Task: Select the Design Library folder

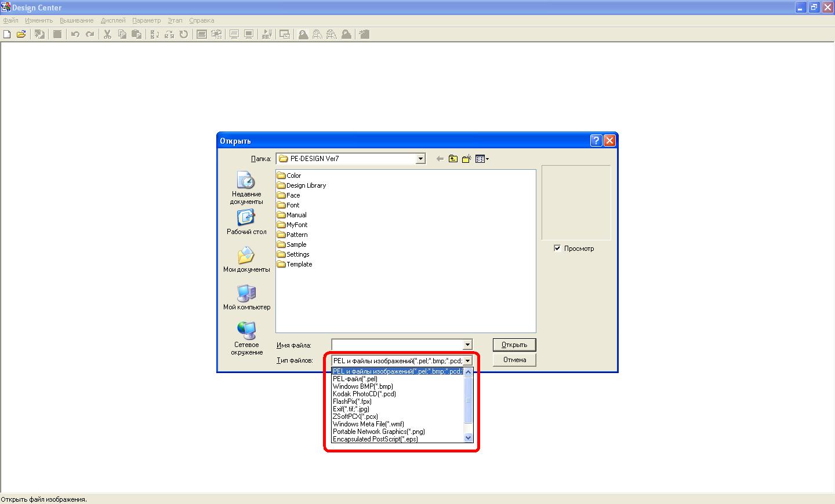Action: pos(306,185)
